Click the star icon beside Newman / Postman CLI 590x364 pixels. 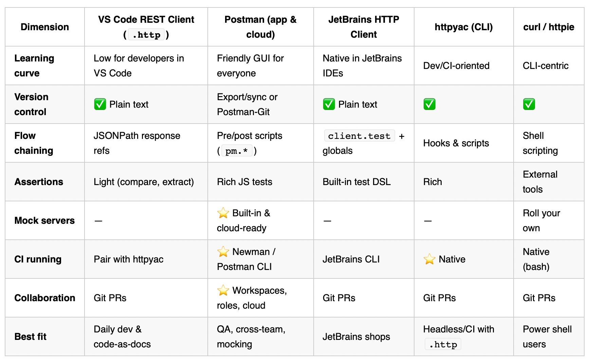coord(223,252)
